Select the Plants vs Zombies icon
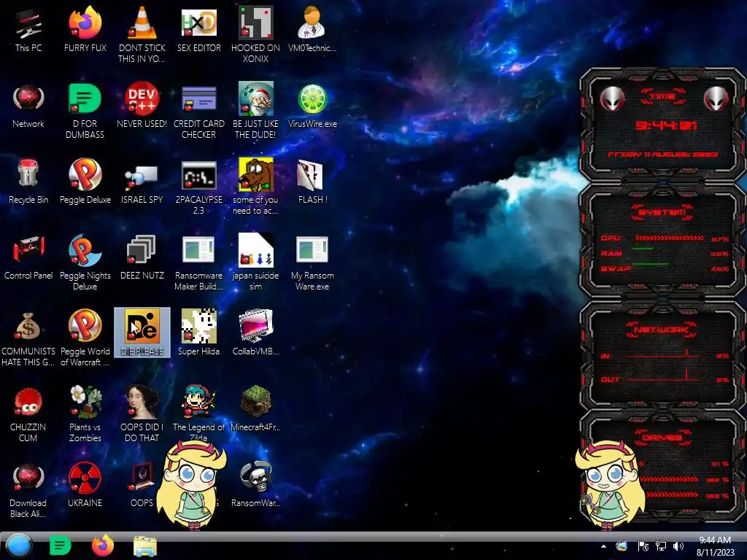The image size is (747, 560). pyautogui.click(x=85, y=413)
